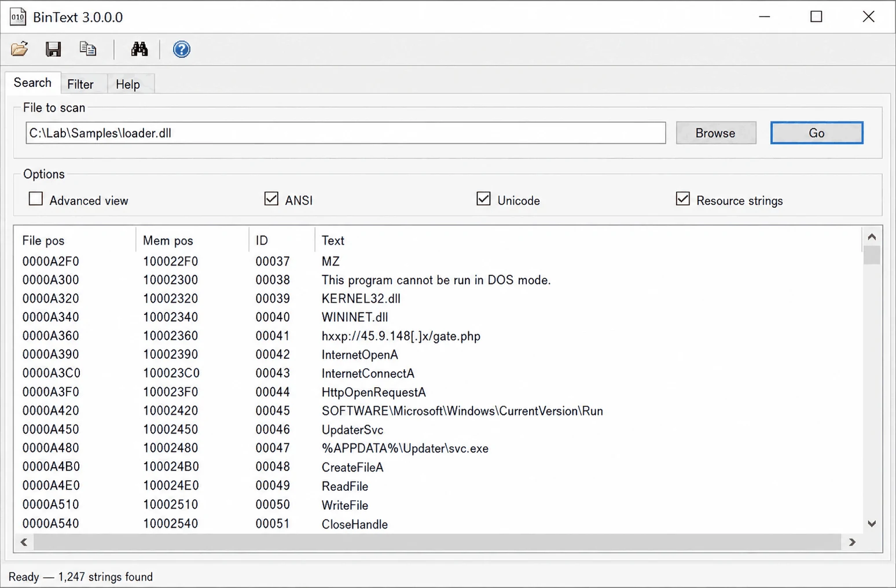Copy strings with the copy toolbar icon

(x=88, y=49)
